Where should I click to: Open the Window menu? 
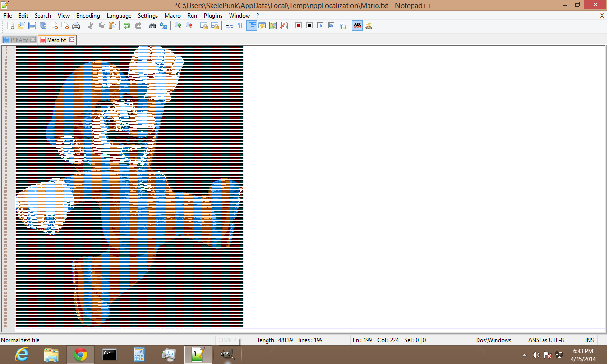239,16
